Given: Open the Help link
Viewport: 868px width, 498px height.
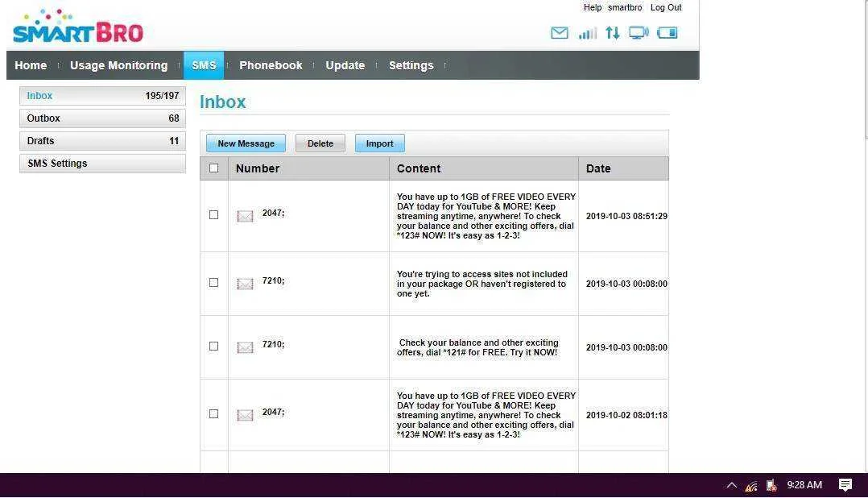Looking at the screenshot, I should pyautogui.click(x=593, y=8).
